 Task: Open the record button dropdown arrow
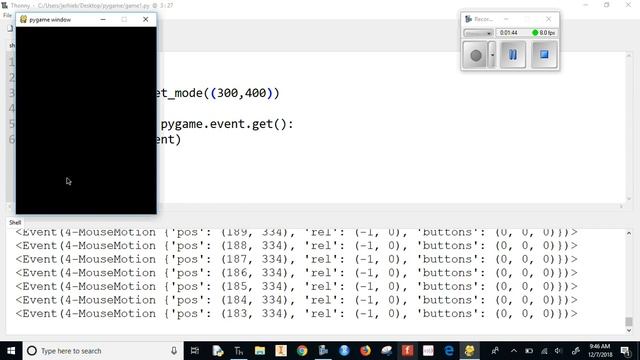point(492,55)
